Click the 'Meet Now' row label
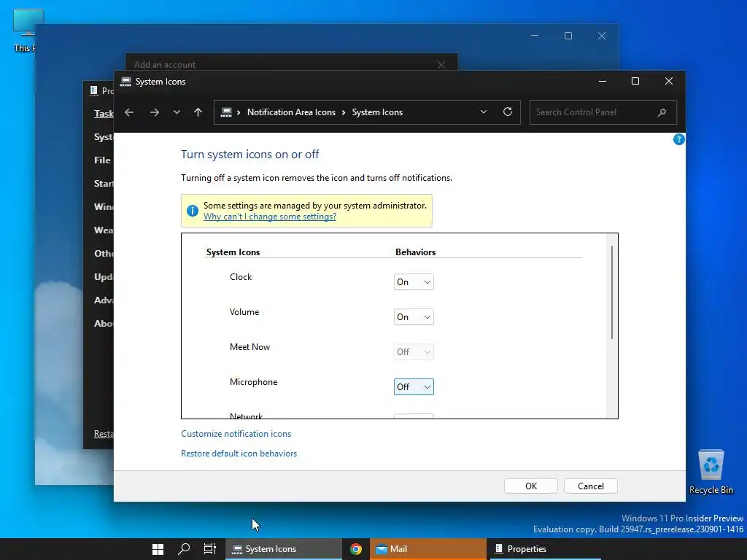This screenshot has width=747, height=560. 249,347
